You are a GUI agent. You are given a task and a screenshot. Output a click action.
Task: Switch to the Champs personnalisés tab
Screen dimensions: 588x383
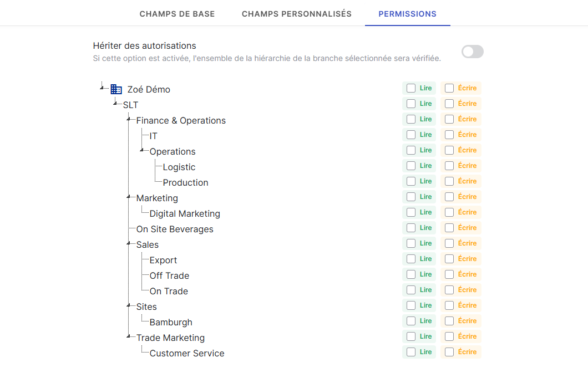[x=297, y=14]
